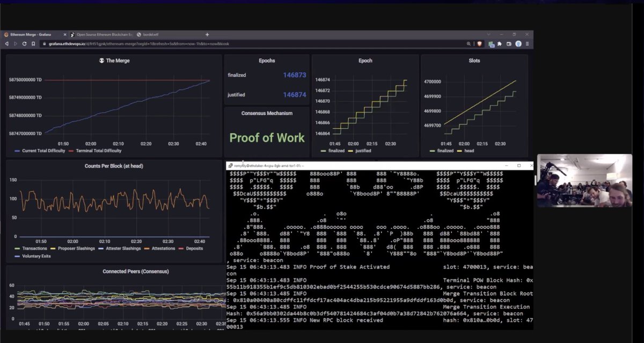Minimize the terminal window

click(508, 166)
